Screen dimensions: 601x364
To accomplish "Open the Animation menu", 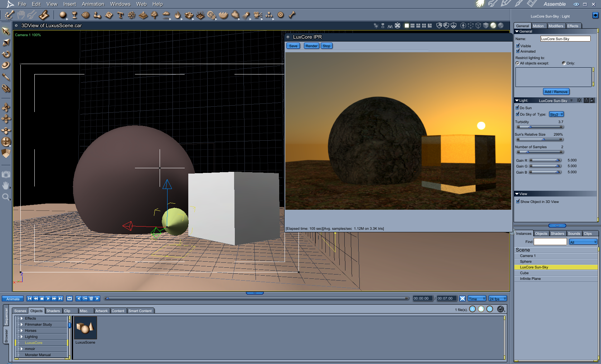I will click(93, 4).
